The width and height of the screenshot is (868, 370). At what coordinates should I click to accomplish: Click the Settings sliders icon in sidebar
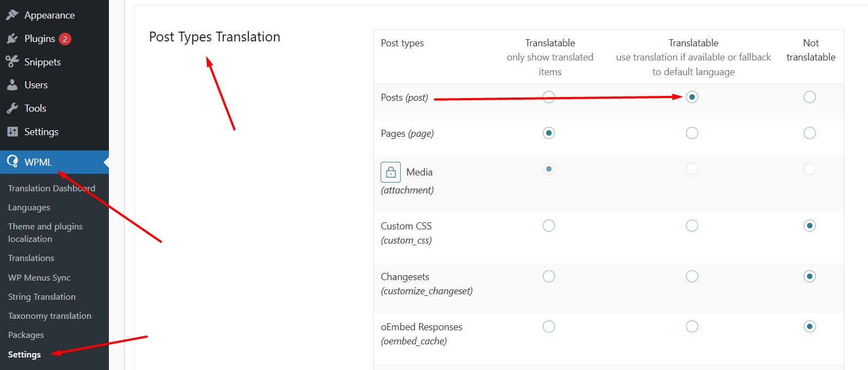coord(12,132)
